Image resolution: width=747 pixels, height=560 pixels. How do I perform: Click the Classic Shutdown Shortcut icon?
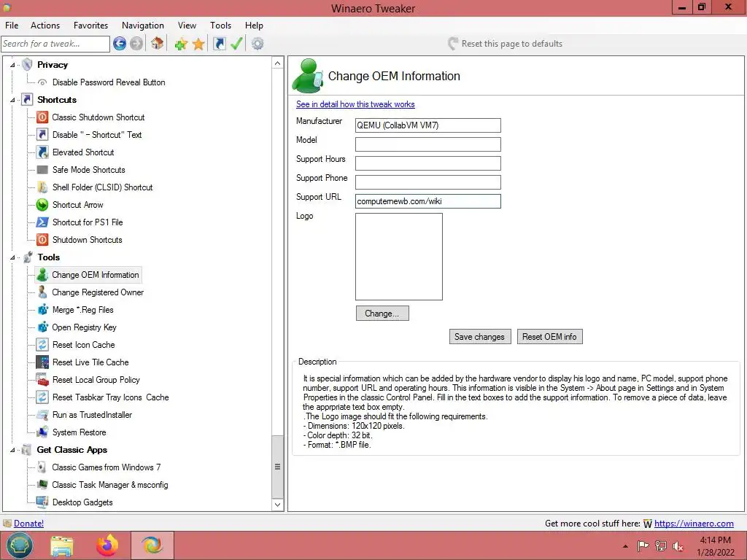[42, 117]
